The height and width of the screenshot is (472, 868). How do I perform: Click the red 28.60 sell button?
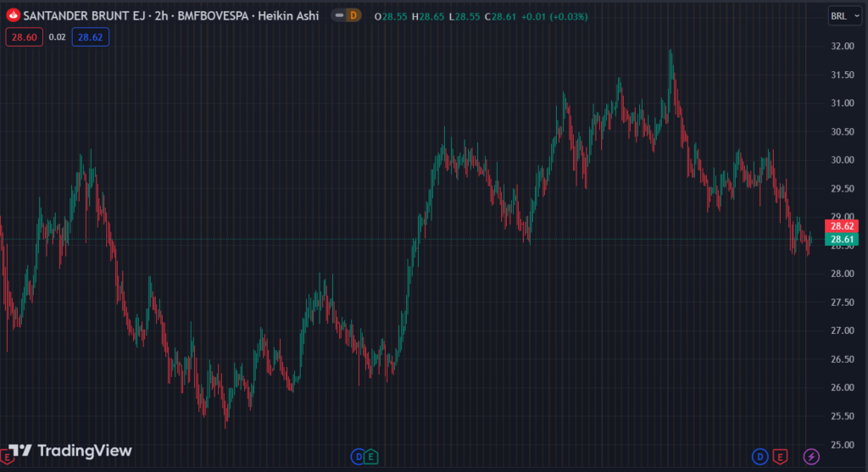coord(24,37)
